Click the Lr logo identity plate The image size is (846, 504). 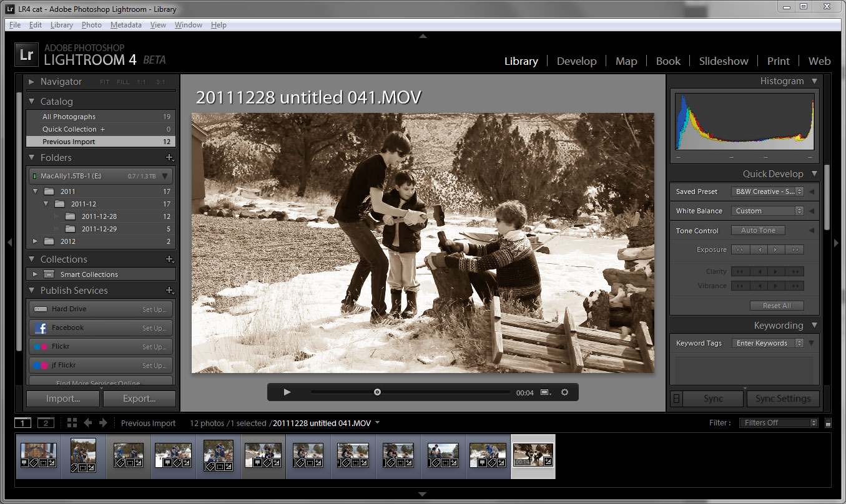pyautogui.click(x=27, y=55)
